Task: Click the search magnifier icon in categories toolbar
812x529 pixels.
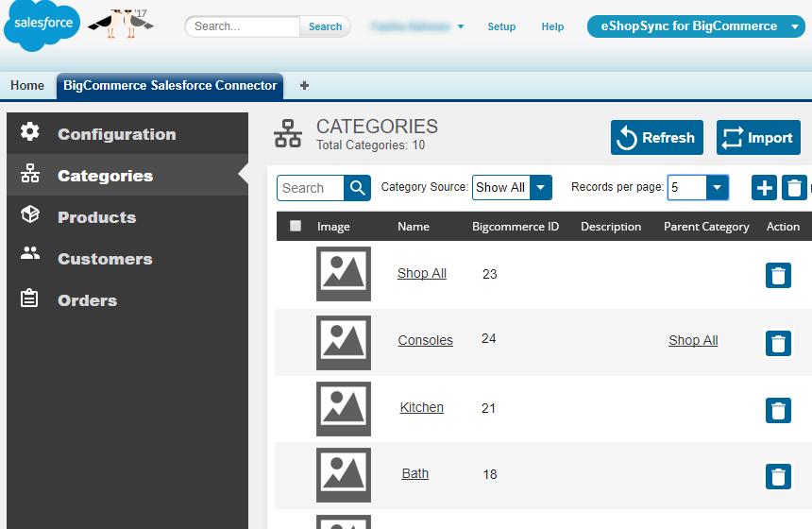Action: [357, 188]
